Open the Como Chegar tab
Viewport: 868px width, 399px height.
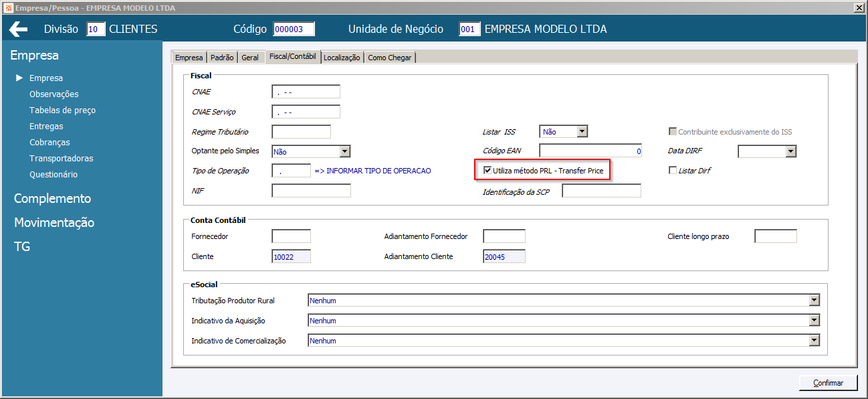click(390, 58)
